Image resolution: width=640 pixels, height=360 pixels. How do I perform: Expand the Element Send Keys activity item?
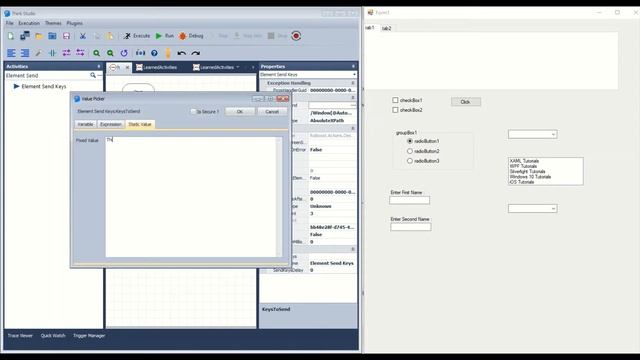click(16, 87)
